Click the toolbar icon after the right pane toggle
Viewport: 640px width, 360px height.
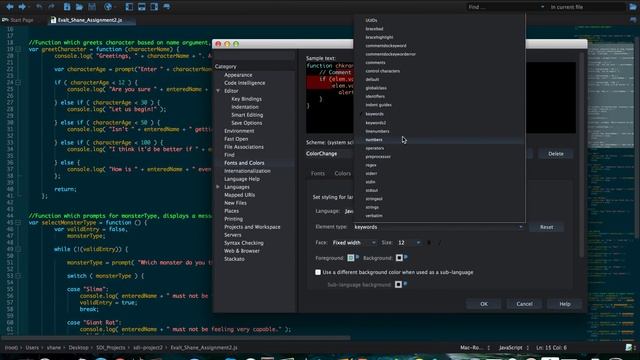(x=167, y=7)
